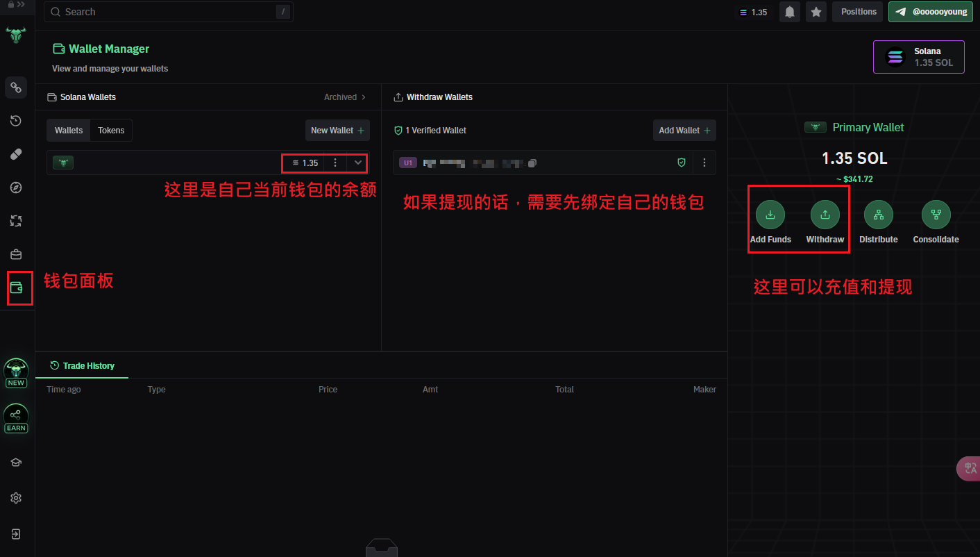Switch to the Tokens view
The height and width of the screenshot is (557, 980).
coord(111,131)
